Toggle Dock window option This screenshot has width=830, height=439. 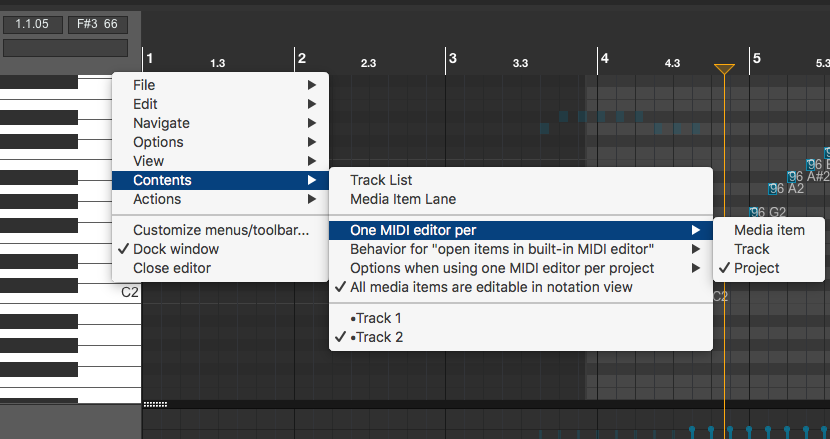coord(176,249)
